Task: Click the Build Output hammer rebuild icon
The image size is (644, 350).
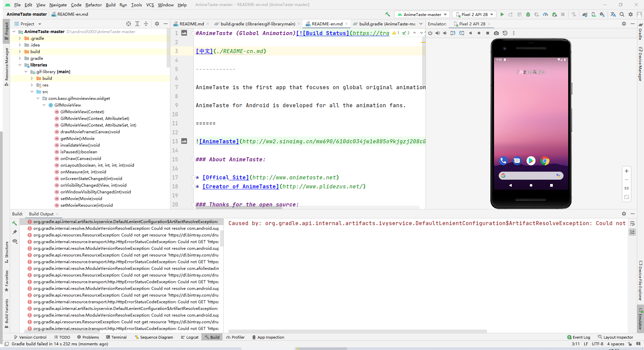Action: pyautogui.click(x=14, y=223)
